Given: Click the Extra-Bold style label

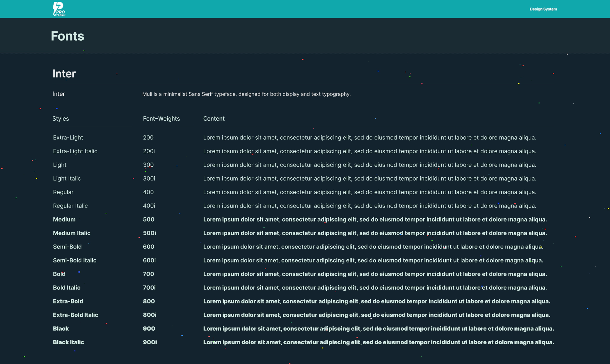Looking at the screenshot, I should 68,301.
